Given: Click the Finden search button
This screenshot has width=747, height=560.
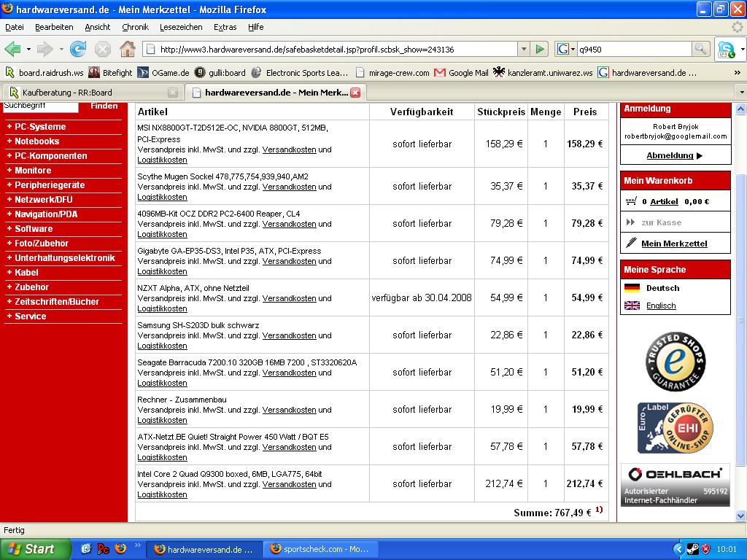Looking at the screenshot, I should (x=104, y=106).
